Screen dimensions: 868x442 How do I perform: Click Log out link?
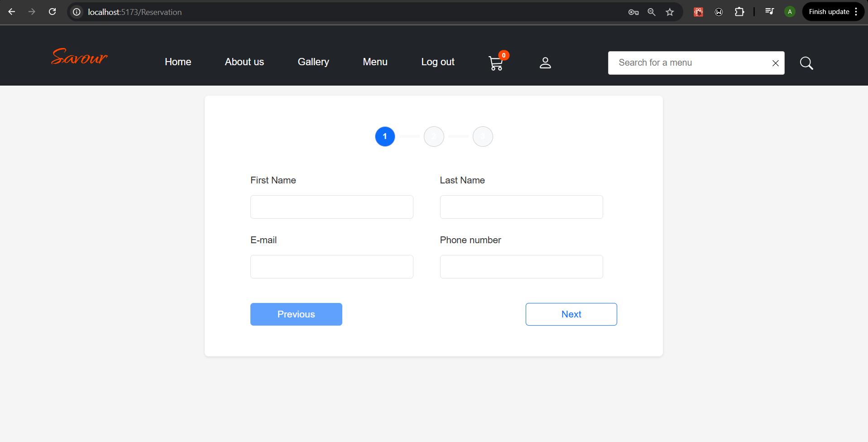pos(437,62)
